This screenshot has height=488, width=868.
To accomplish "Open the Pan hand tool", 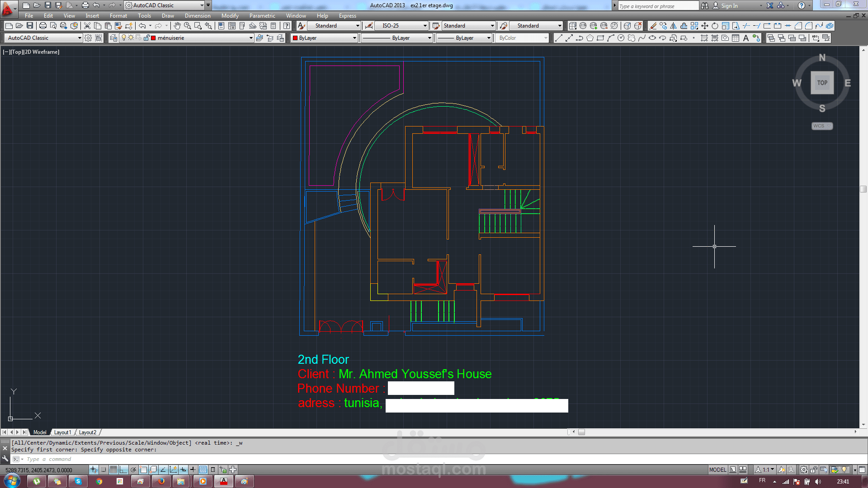I will (177, 26).
